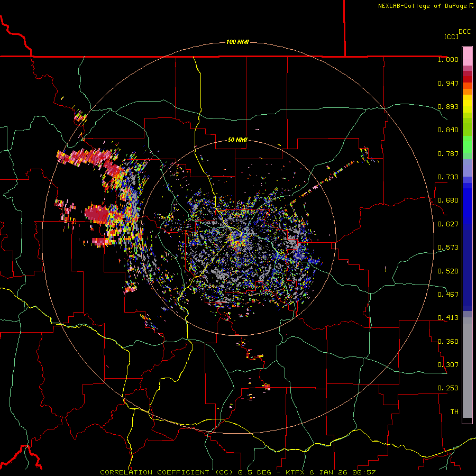Viewport: 476px width, 476px height.
Task: Click the 1.000 legend value
Action: (448, 59)
